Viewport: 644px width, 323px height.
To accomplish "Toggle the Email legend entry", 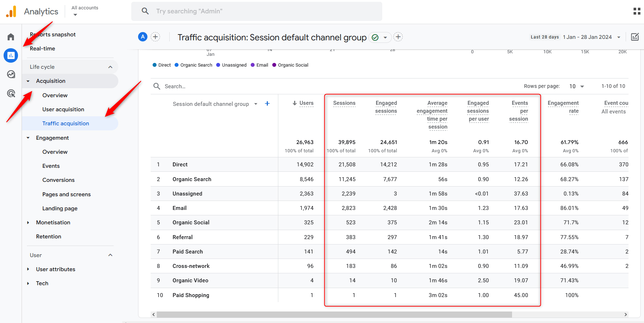I will tap(259, 65).
